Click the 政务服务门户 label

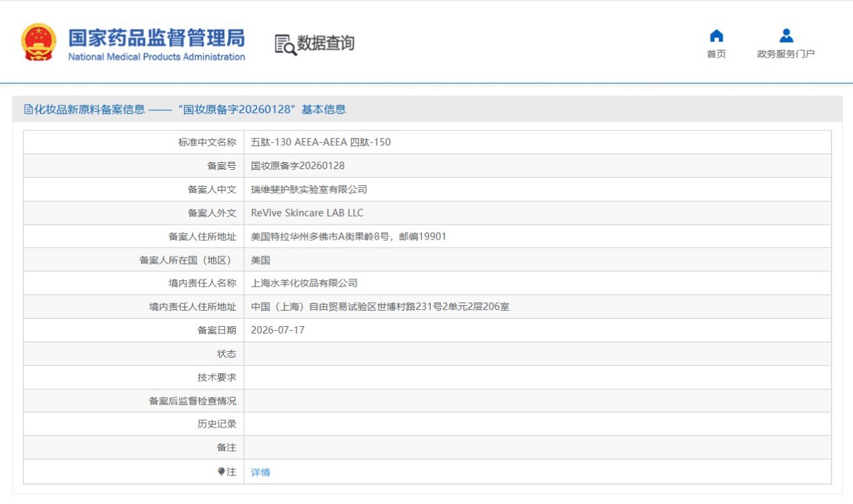coord(786,54)
